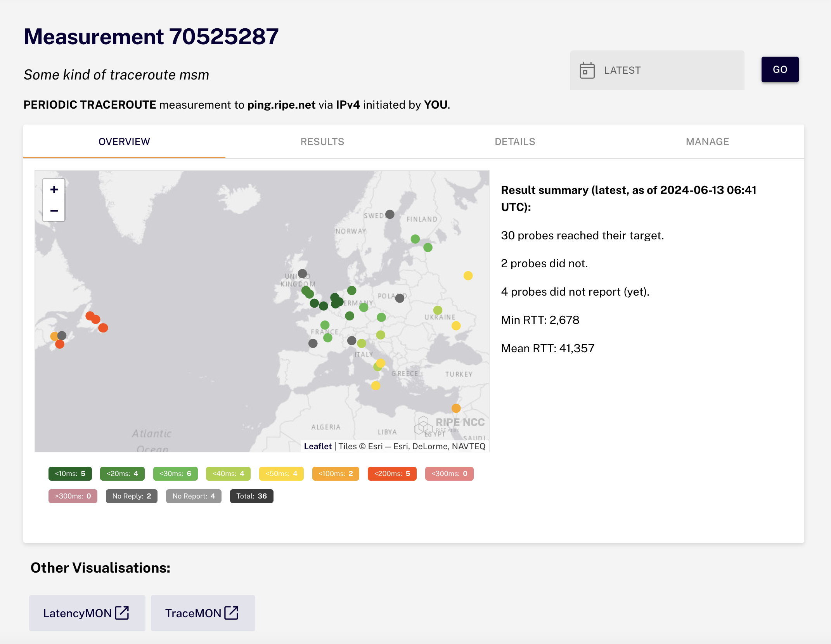
Task: Select the <100ms legend badge
Action: click(336, 474)
